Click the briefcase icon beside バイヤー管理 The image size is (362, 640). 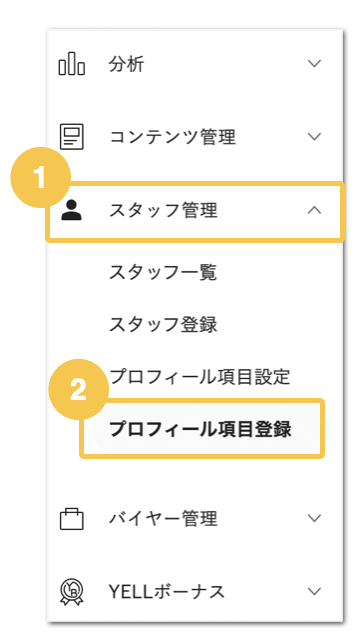[71, 519]
